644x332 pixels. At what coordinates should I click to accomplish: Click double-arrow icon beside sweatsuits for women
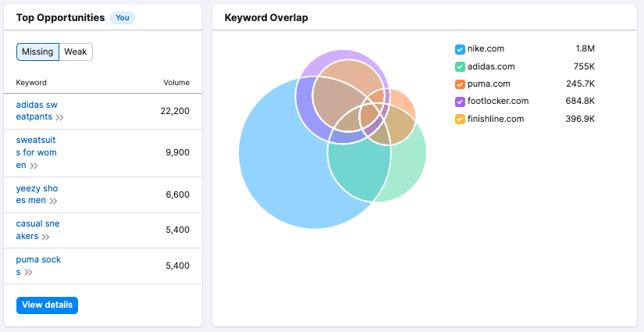(34, 166)
